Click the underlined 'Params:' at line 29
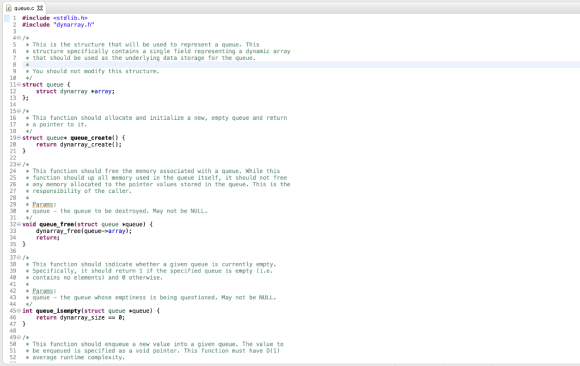 click(44, 204)
